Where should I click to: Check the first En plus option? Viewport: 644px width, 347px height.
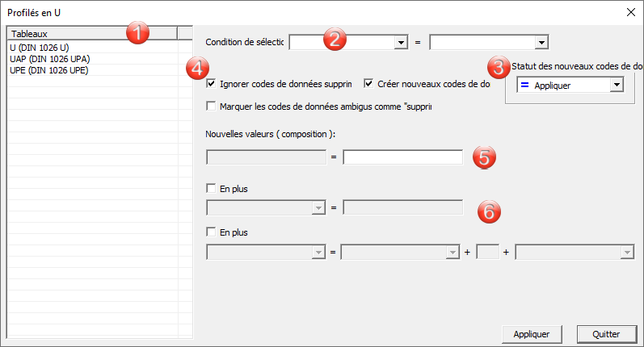pyautogui.click(x=212, y=188)
